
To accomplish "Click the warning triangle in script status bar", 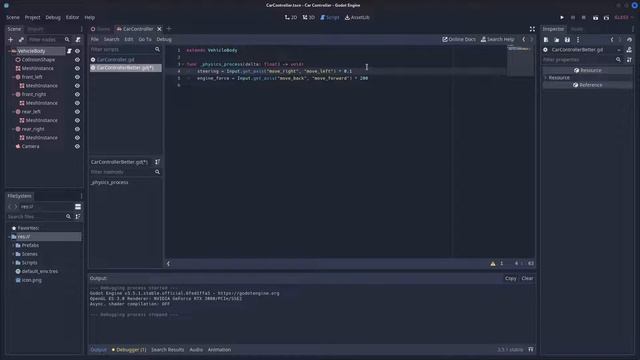I will (x=493, y=264).
